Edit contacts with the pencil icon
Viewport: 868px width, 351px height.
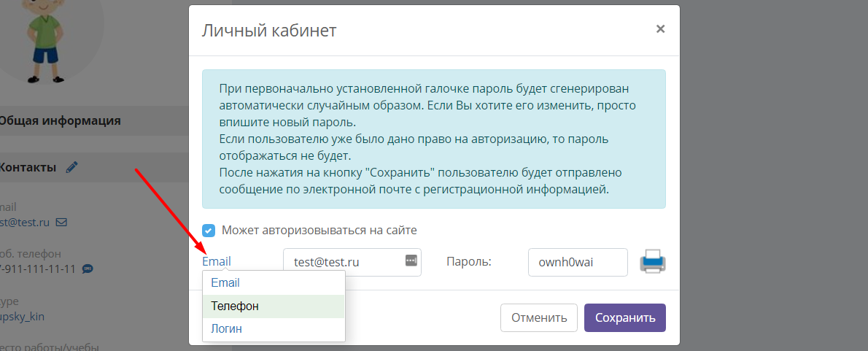pyautogui.click(x=72, y=166)
